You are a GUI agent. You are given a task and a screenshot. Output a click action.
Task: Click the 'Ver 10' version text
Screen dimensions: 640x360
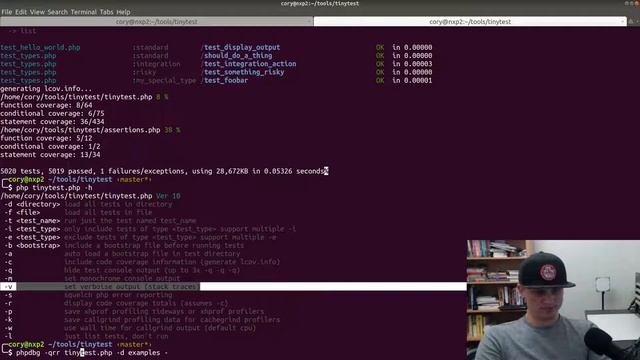coord(168,196)
